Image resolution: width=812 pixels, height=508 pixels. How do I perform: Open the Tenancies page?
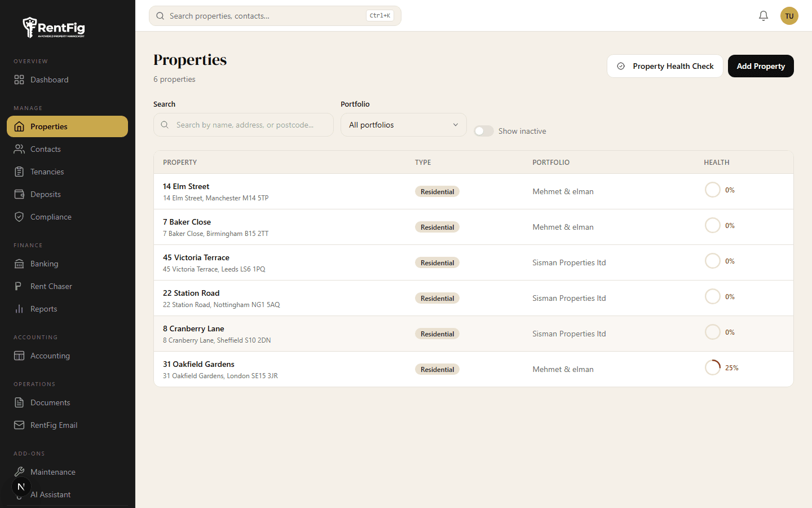47,172
